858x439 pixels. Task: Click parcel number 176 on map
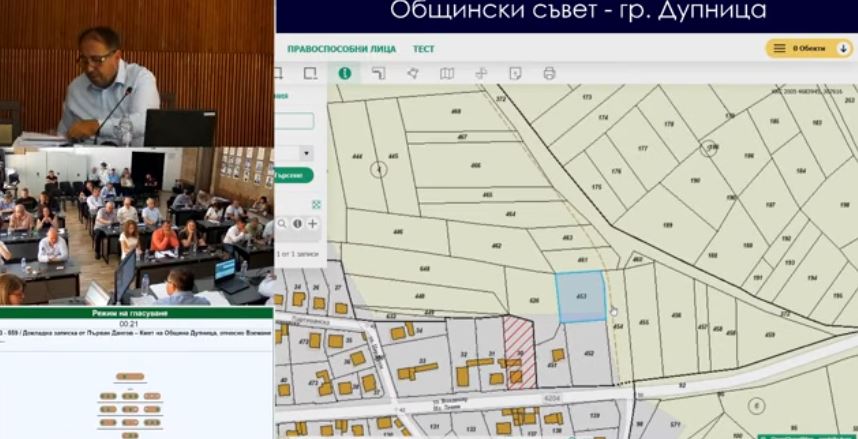[616, 171]
